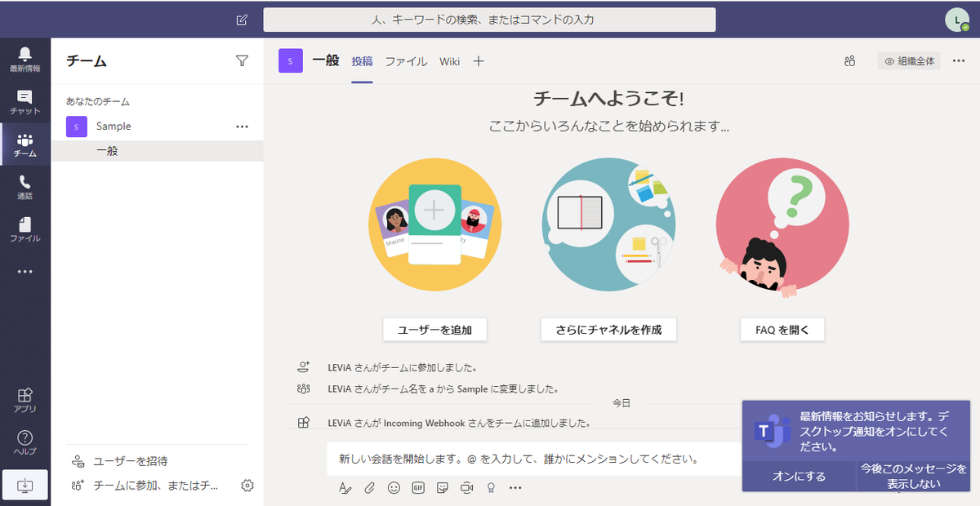Click オンにする in notification popup
The height and width of the screenshot is (506, 980).
[x=799, y=477]
